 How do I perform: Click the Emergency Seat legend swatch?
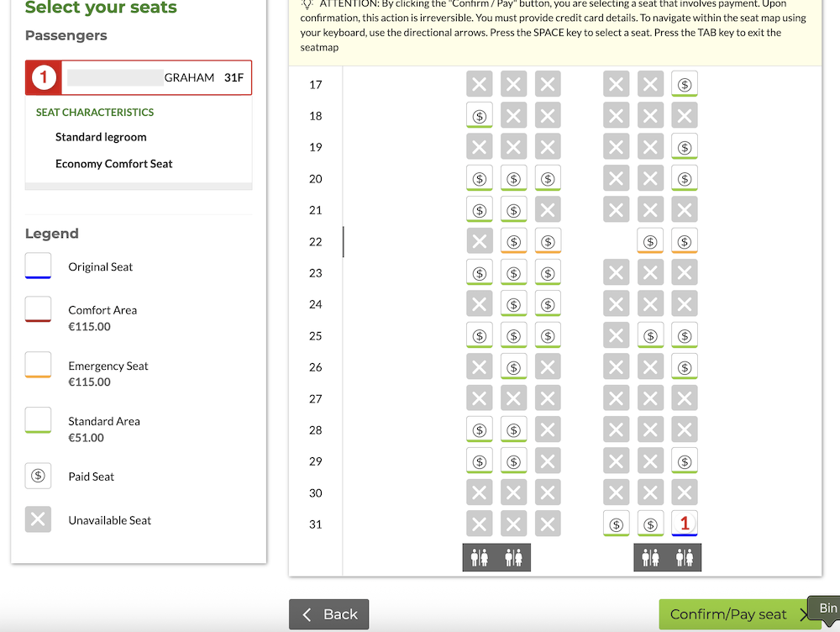click(38, 365)
